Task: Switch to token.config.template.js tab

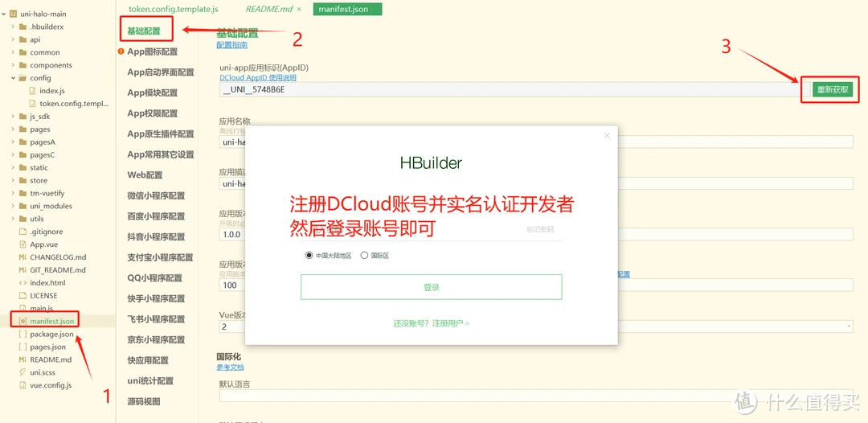Action: [x=173, y=9]
